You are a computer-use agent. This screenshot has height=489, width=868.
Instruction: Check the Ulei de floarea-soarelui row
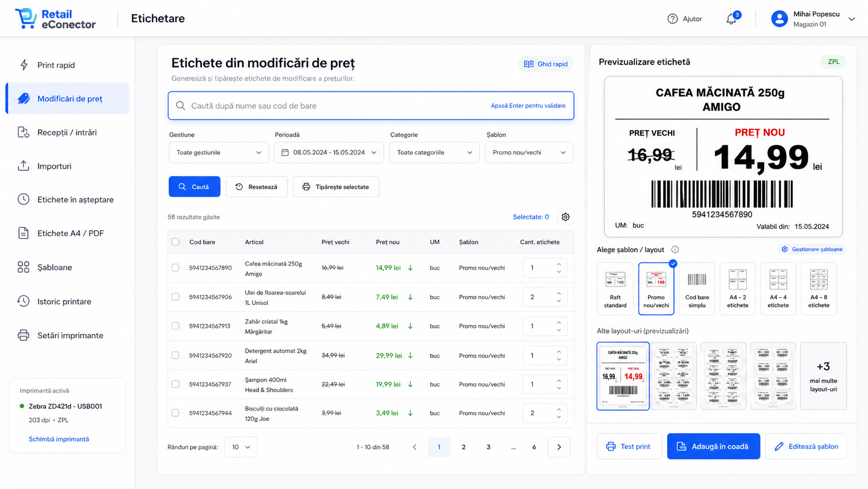pos(175,297)
